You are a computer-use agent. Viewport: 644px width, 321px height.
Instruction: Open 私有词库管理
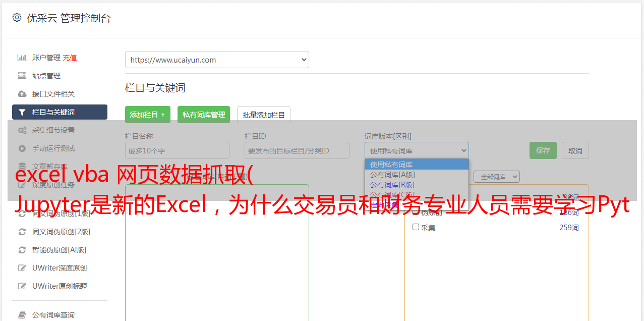204,115
